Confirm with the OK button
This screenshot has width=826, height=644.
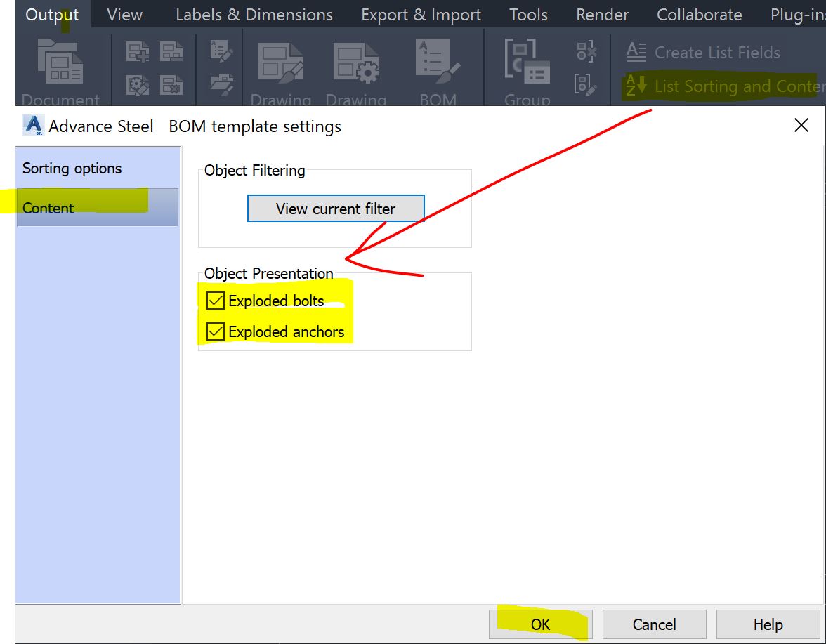pyautogui.click(x=541, y=624)
